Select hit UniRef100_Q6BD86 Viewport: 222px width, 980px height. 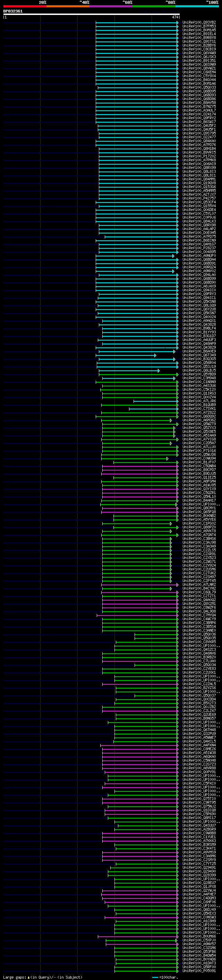click(199, 99)
